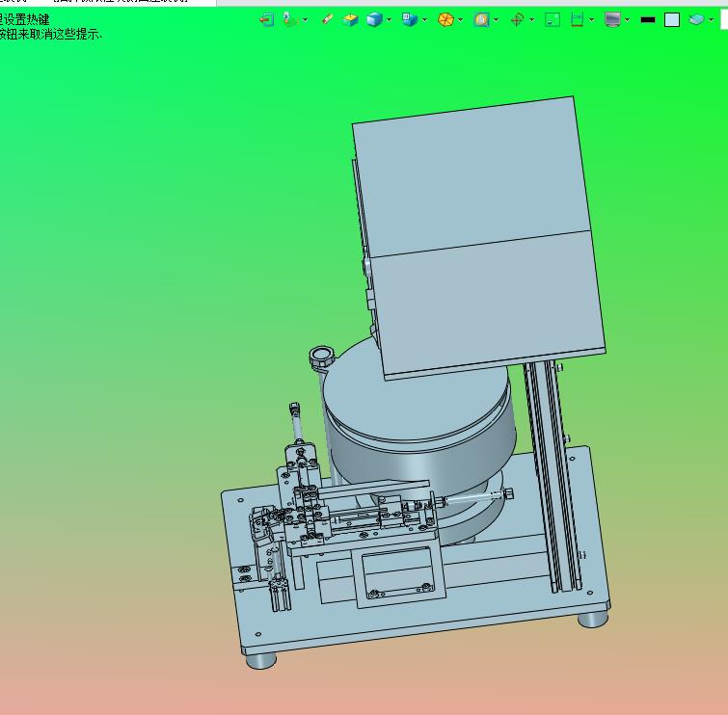Image resolution: width=728 pixels, height=715 pixels.
Task: Click the blue bracket with red baseline icon
Action: coord(578,20)
